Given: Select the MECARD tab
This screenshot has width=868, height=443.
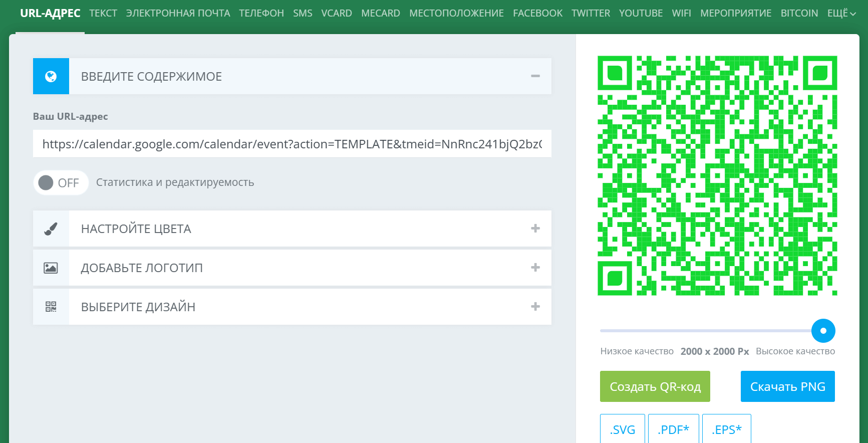Looking at the screenshot, I should pyautogui.click(x=381, y=14).
